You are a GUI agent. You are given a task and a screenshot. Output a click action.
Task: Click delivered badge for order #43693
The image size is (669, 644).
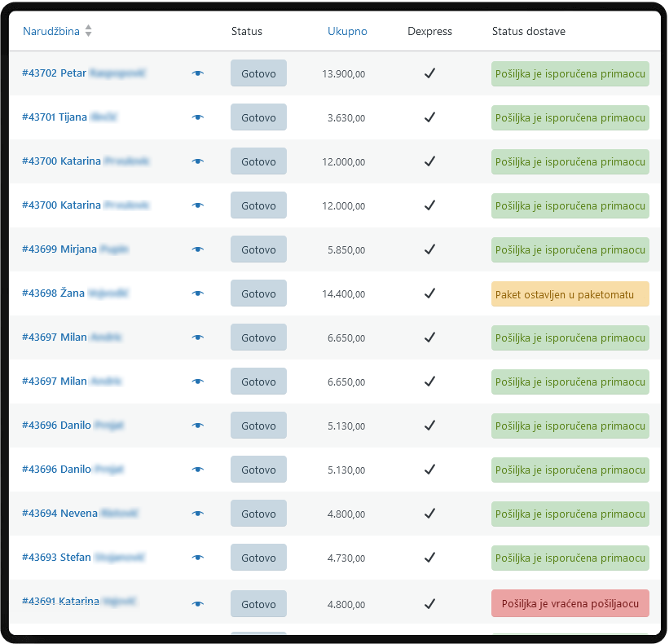point(570,558)
